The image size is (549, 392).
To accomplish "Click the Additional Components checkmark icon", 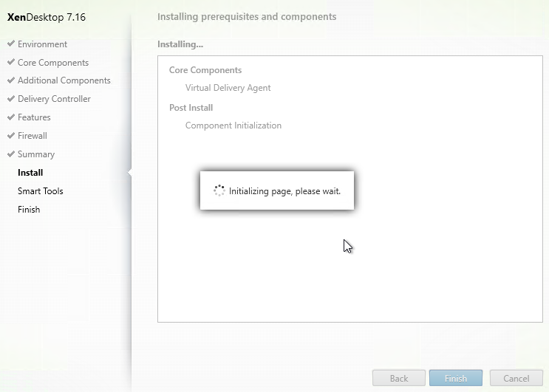I will [11, 80].
